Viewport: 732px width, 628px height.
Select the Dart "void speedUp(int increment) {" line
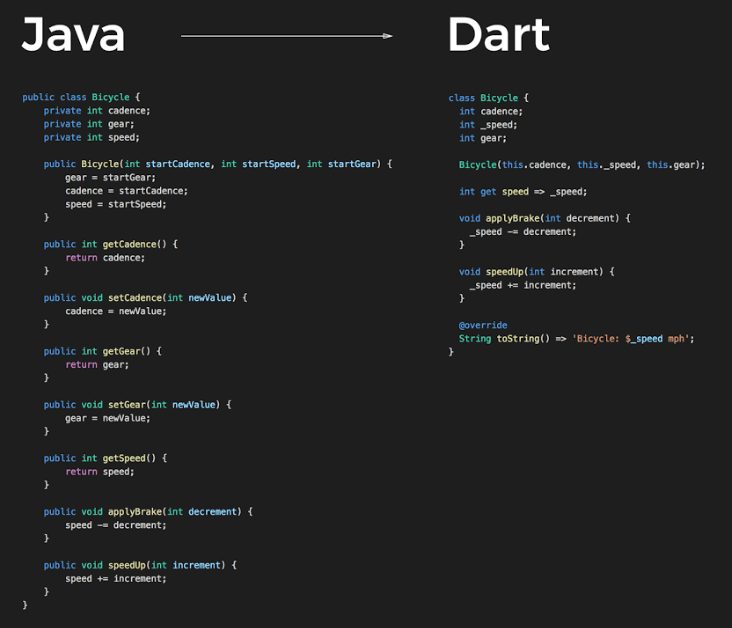[x=536, y=272]
